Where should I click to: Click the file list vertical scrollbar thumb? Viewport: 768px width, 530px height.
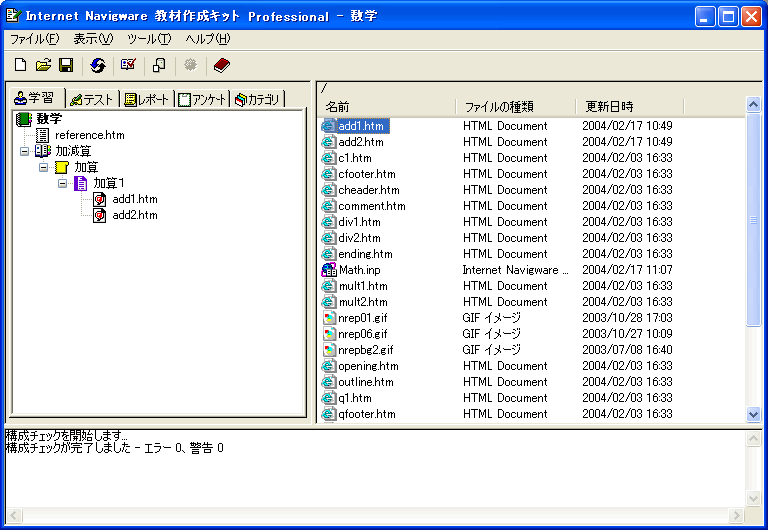pos(753,219)
